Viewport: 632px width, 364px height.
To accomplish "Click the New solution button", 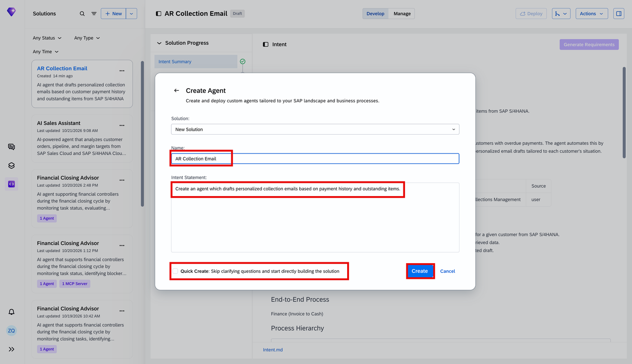I will tap(114, 14).
